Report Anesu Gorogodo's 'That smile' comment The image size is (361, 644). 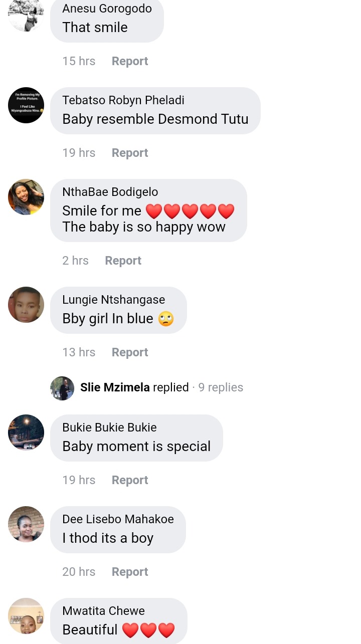[x=130, y=61]
